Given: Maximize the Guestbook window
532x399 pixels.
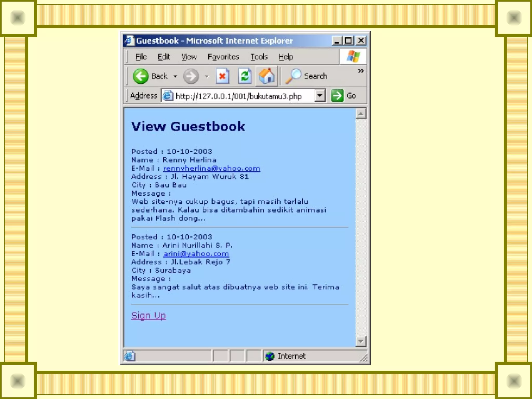Looking at the screenshot, I should (x=348, y=41).
